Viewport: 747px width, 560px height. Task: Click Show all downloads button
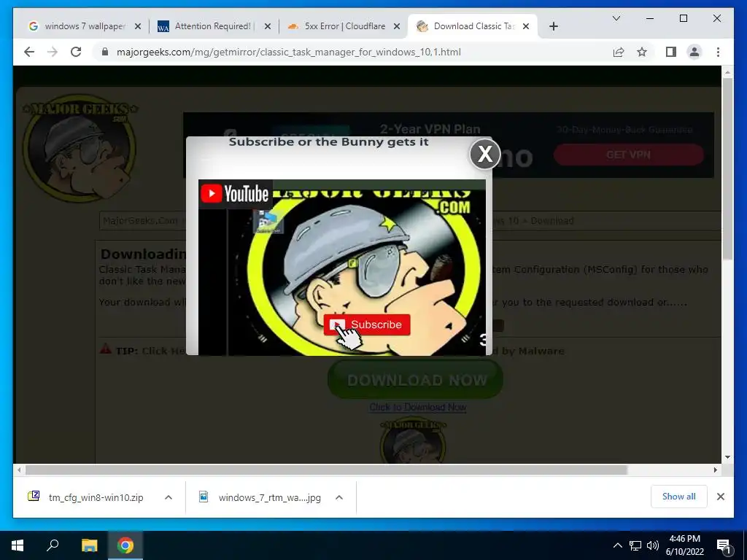point(679,497)
